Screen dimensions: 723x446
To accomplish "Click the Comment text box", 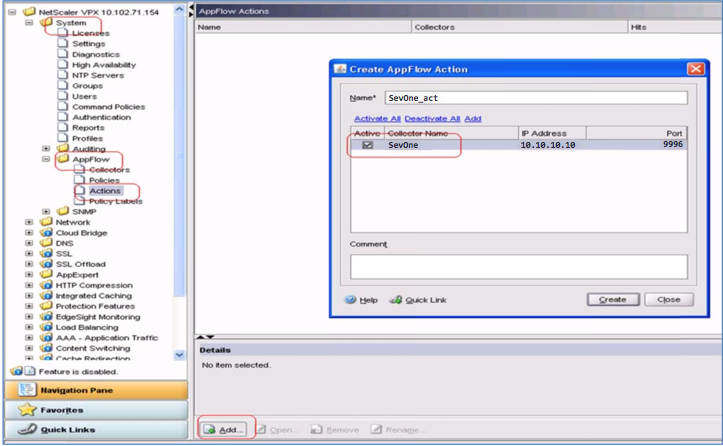I will 519,267.
